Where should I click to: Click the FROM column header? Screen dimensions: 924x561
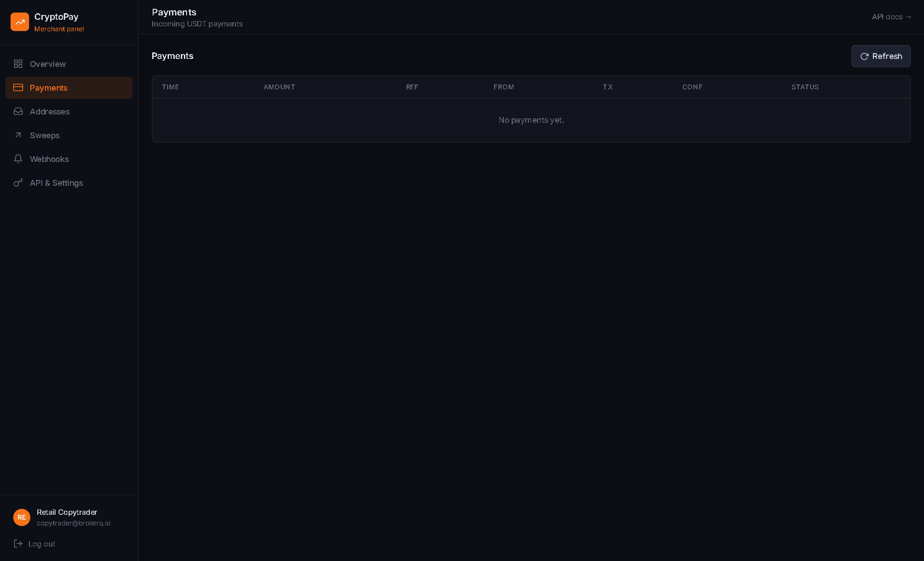(504, 87)
